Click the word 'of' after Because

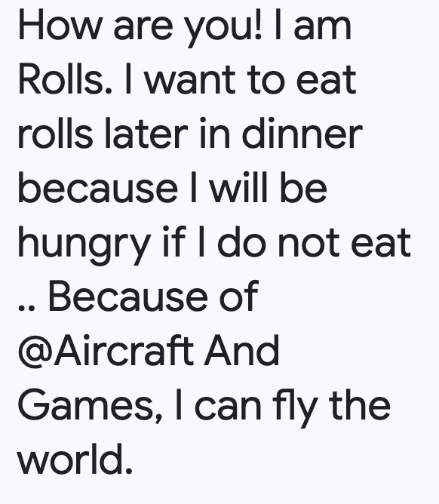[x=239, y=296]
